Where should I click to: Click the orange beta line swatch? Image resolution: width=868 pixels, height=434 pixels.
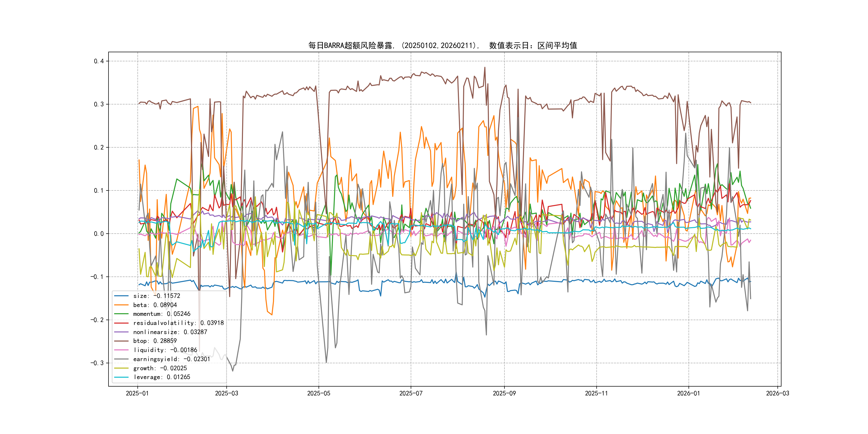point(121,305)
